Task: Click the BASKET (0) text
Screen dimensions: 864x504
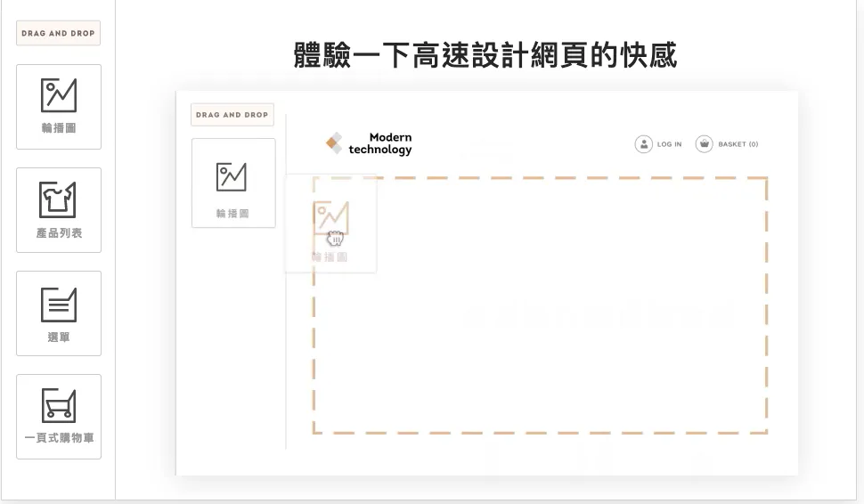Action: pos(738,144)
